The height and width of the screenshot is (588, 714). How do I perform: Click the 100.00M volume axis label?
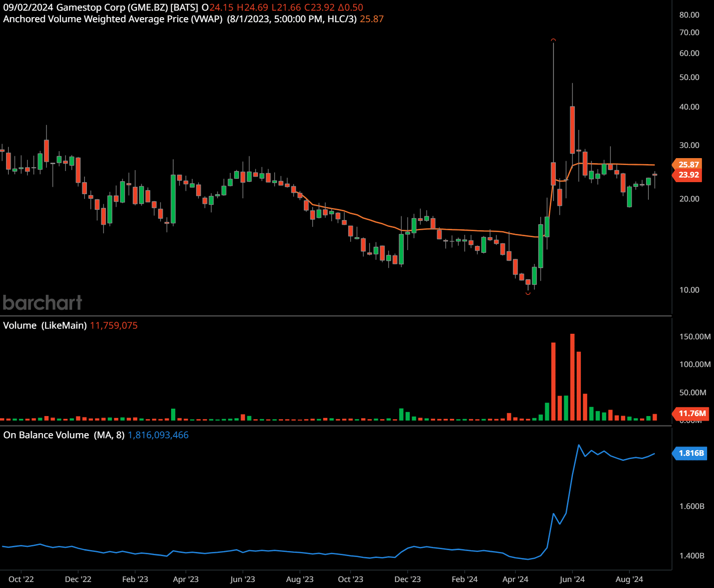[695, 364]
